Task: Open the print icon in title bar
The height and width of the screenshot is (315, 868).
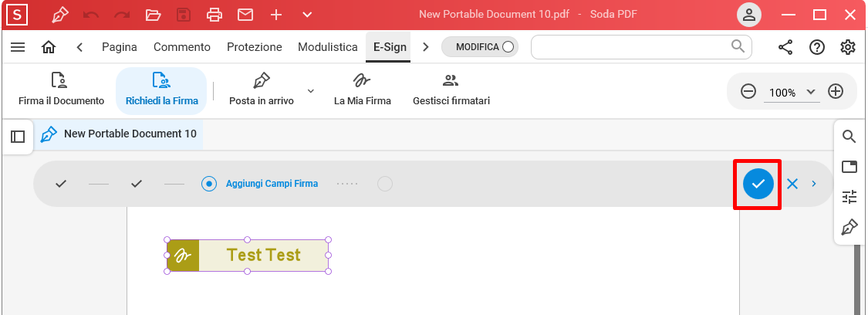Action: (x=214, y=15)
